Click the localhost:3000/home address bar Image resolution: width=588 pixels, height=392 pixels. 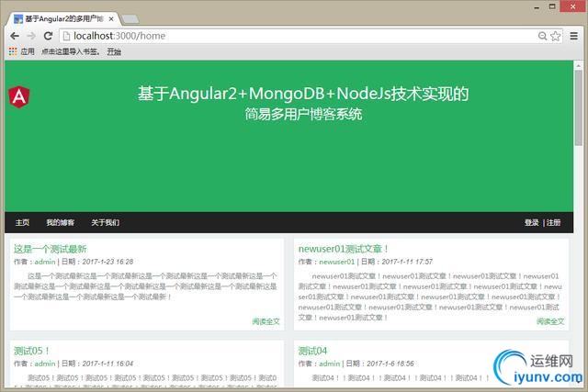[x=300, y=36]
